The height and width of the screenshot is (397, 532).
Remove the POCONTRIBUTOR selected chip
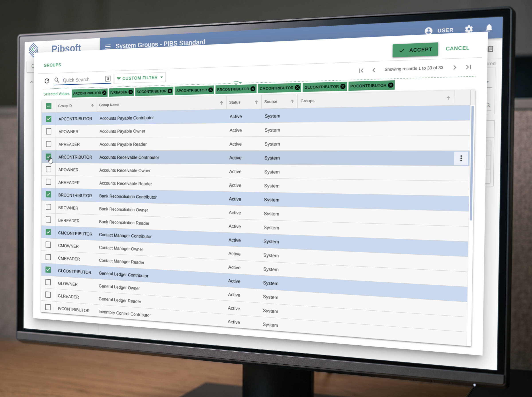pos(391,85)
